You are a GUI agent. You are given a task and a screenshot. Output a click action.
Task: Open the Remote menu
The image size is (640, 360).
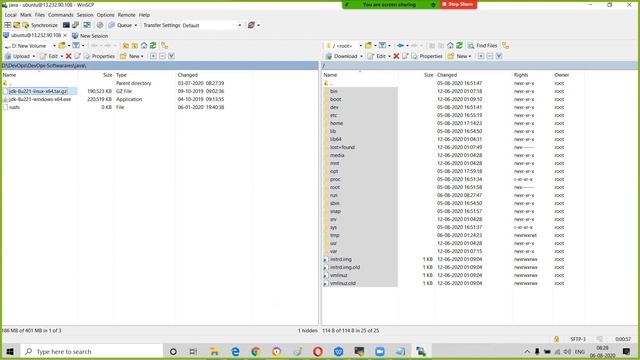pyautogui.click(x=127, y=15)
